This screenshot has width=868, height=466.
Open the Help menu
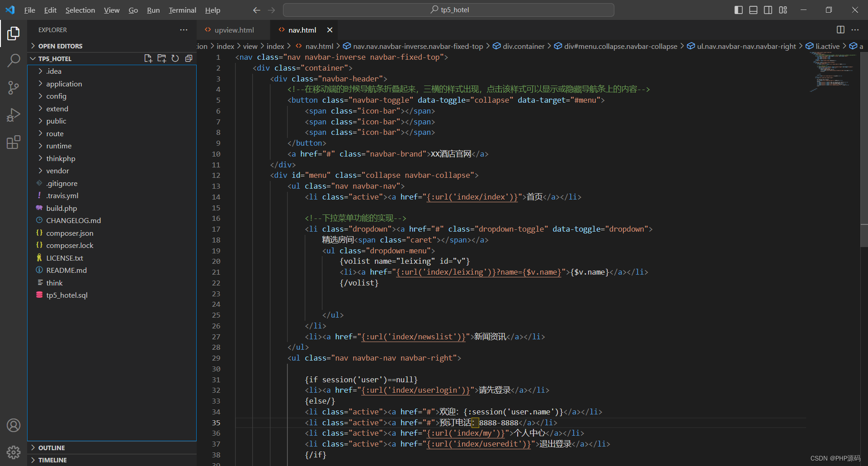(212, 10)
